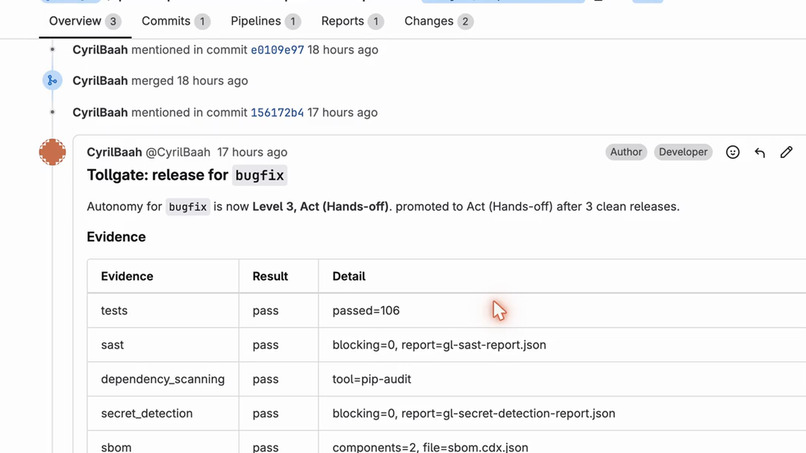Edit the Tollgate comment
Viewport: 806px width, 453px height.
(x=786, y=152)
